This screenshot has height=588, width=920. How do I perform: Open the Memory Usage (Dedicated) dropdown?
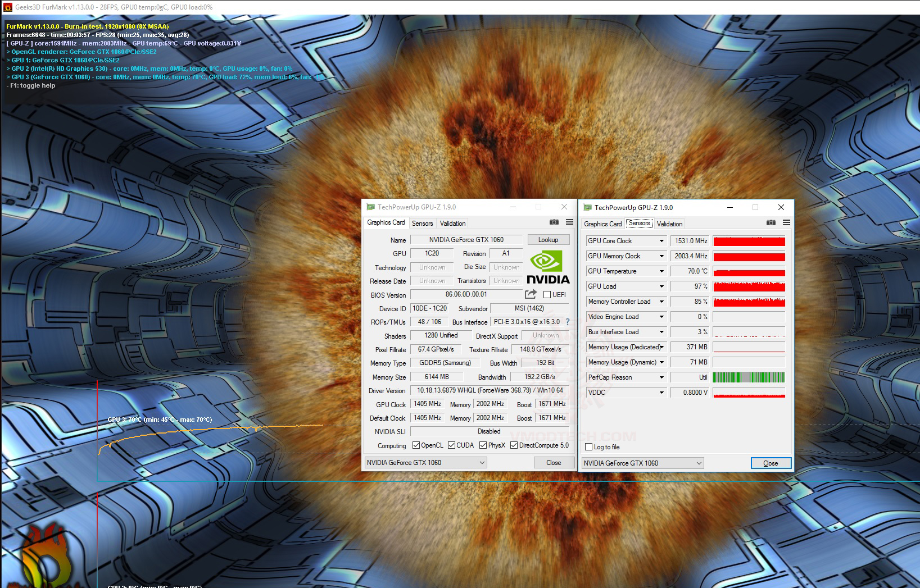click(661, 347)
